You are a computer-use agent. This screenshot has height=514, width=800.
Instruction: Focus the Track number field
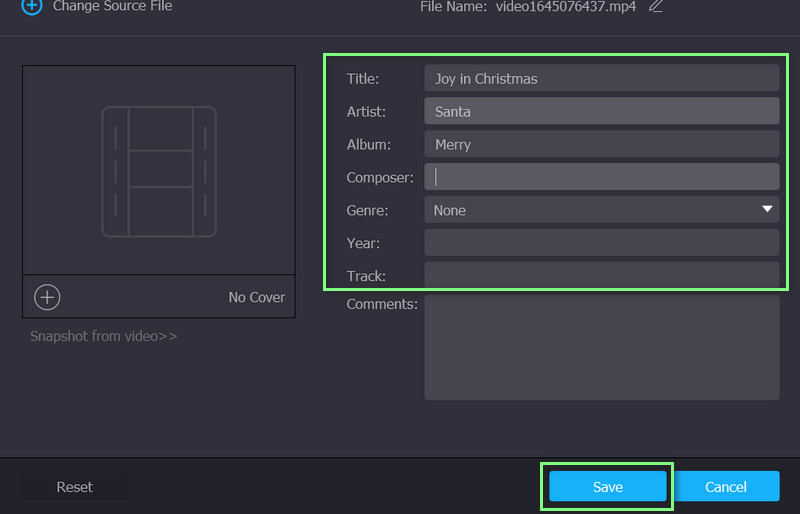[600, 275]
